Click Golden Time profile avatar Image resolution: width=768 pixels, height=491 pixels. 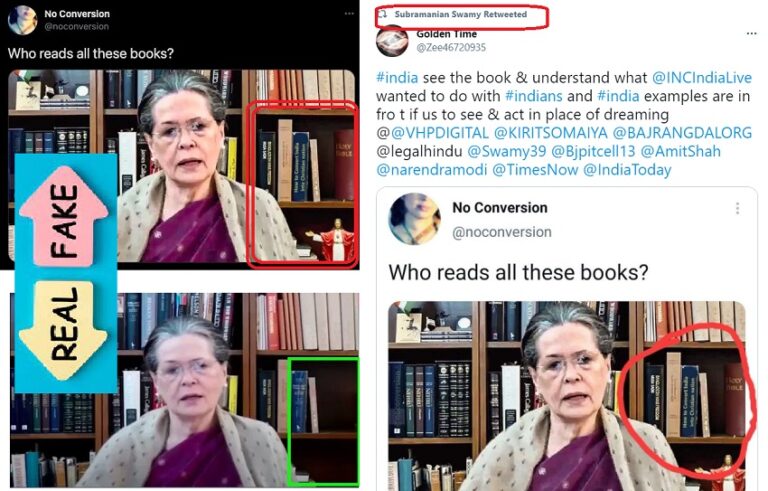pyautogui.click(x=392, y=41)
